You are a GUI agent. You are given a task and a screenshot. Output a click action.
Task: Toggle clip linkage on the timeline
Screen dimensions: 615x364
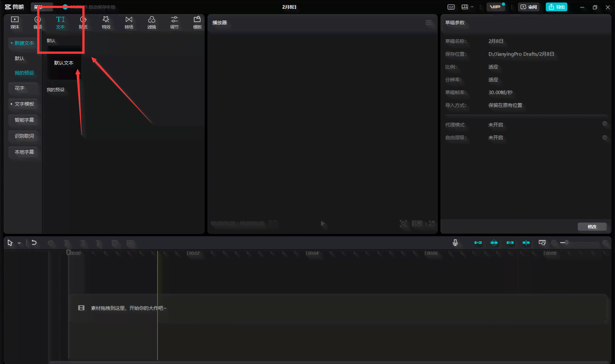(510, 243)
